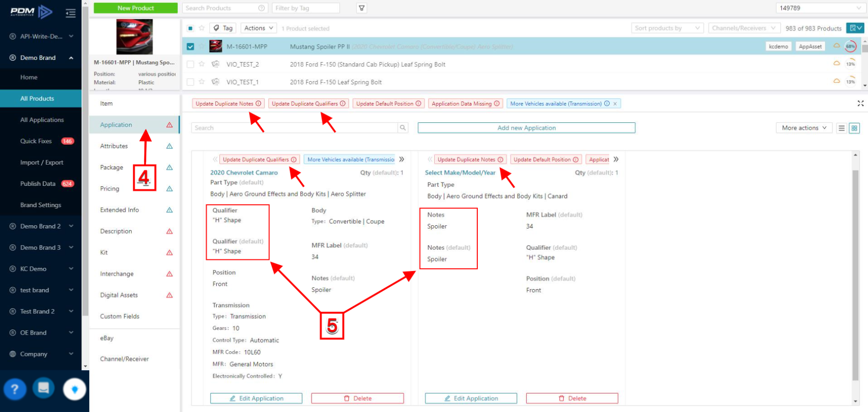This screenshot has width=868, height=412.
Task: Click the star icon in the list header
Action: click(202, 28)
